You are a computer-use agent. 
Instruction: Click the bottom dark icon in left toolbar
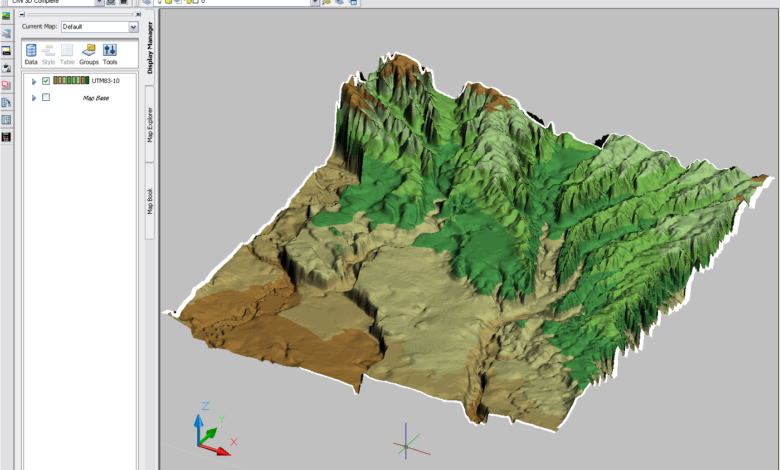click(x=6, y=136)
